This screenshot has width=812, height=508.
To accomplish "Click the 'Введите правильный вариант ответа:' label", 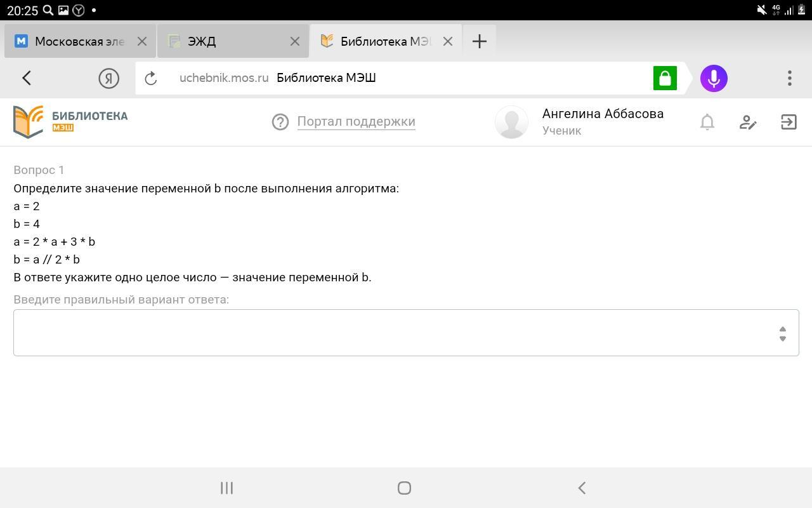I will (x=121, y=300).
